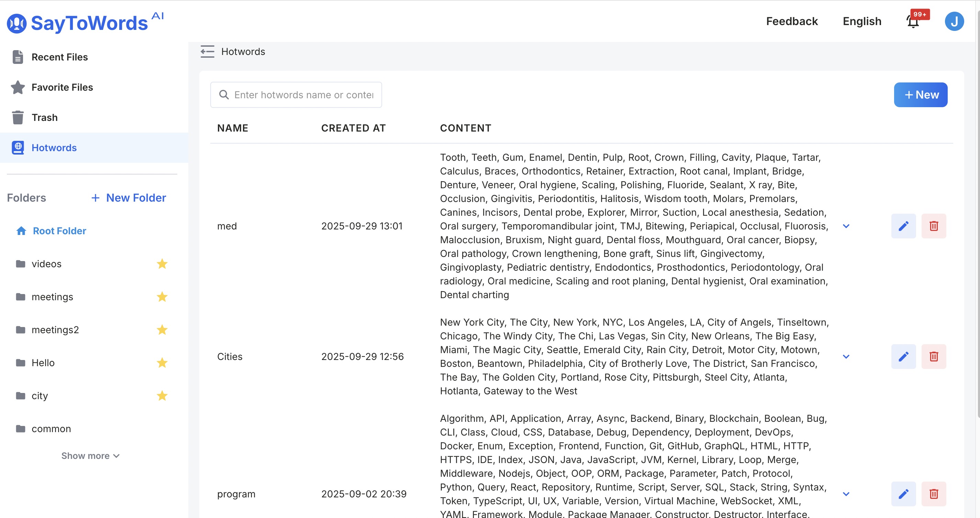
Task: Click the New hotwords button
Action: point(920,95)
